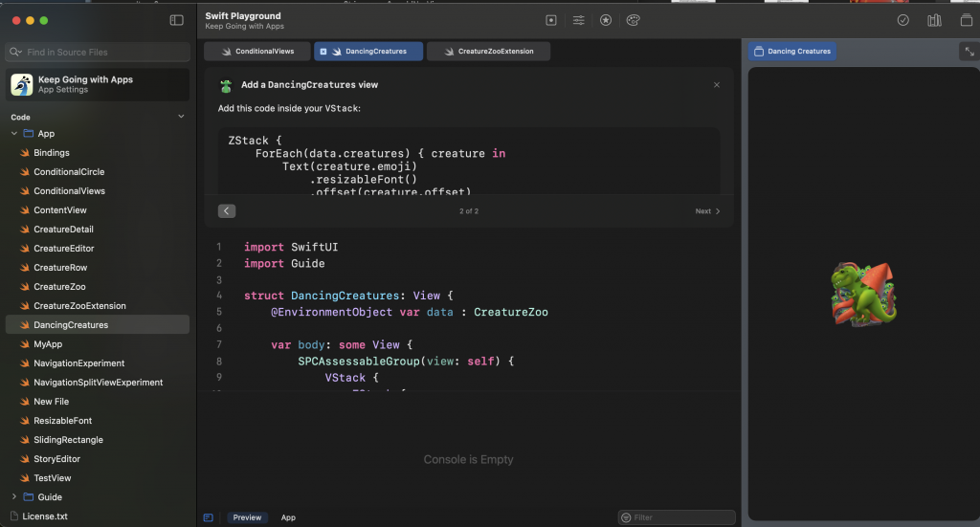Image resolution: width=980 pixels, height=527 pixels.
Task: Collapse the App folder in sidebar
Action: 14,134
